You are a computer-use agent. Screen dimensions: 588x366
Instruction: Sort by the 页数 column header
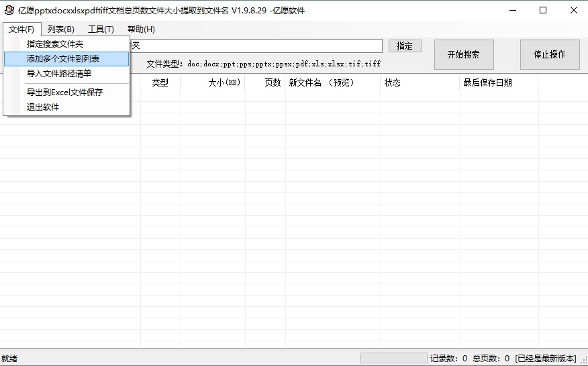pos(265,83)
